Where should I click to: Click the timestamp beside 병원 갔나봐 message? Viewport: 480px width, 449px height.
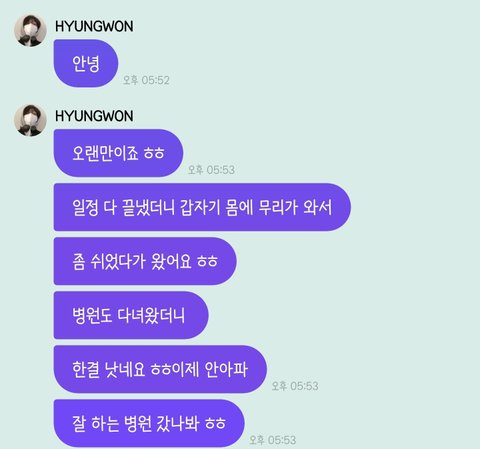[x=273, y=440]
